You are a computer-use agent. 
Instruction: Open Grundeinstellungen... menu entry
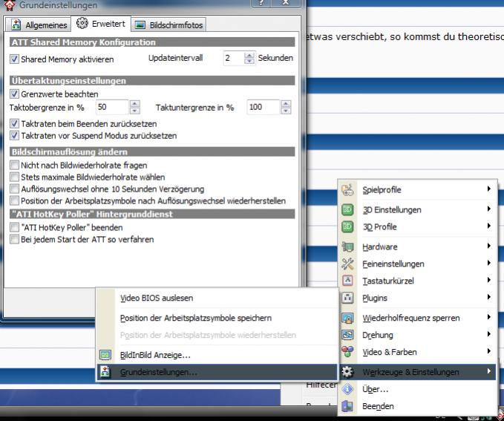point(217,372)
